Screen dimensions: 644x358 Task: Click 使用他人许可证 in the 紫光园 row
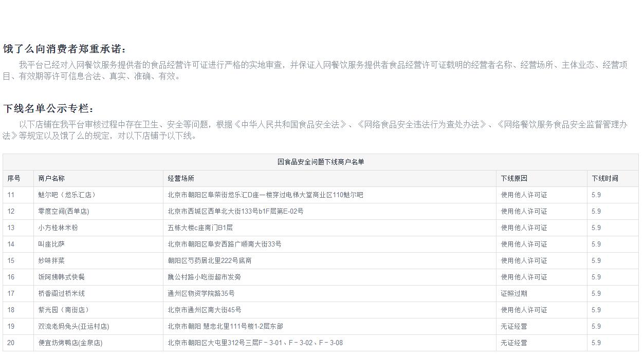[524, 310]
